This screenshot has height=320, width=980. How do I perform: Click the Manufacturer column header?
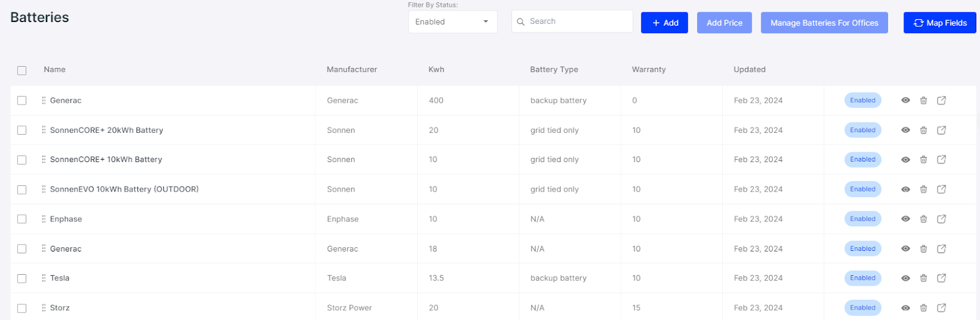(x=352, y=70)
